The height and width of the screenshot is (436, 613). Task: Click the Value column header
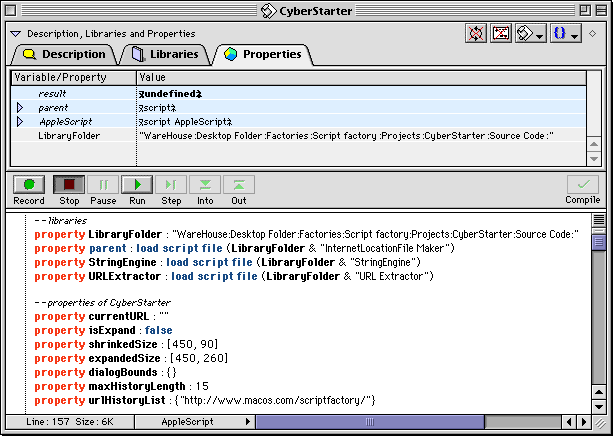coord(361,77)
